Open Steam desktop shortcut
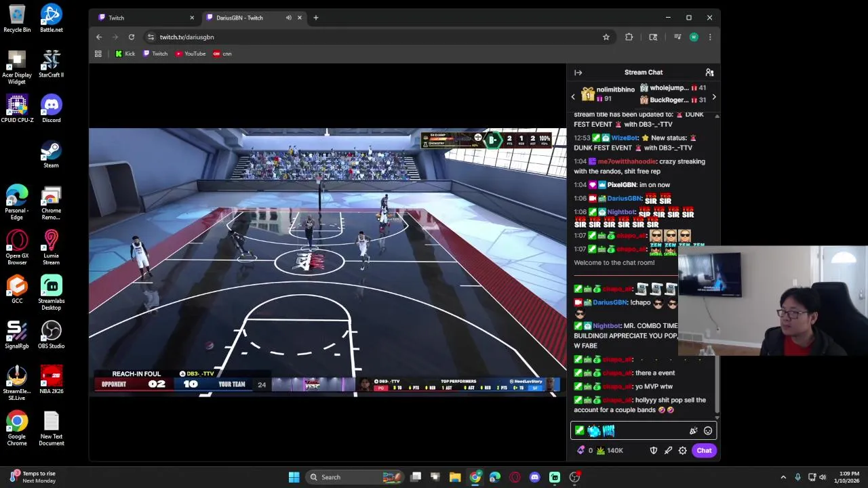868x488 pixels. coord(51,154)
